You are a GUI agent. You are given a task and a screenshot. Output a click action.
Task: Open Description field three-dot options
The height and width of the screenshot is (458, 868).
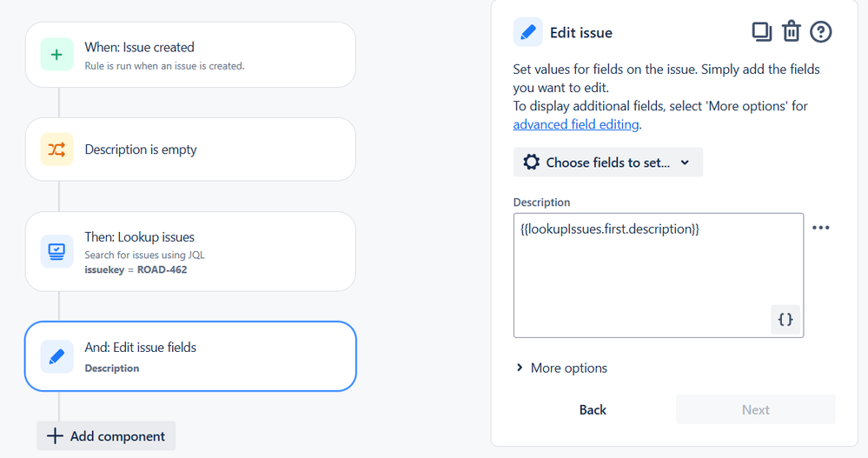pyautogui.click(x=820, y=228)
